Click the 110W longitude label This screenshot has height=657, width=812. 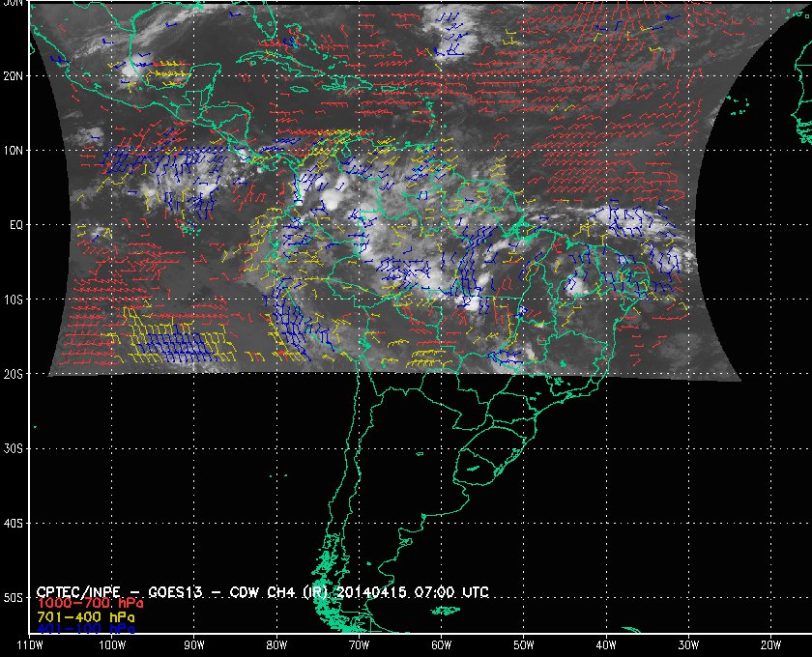click(x=30, y=645)
